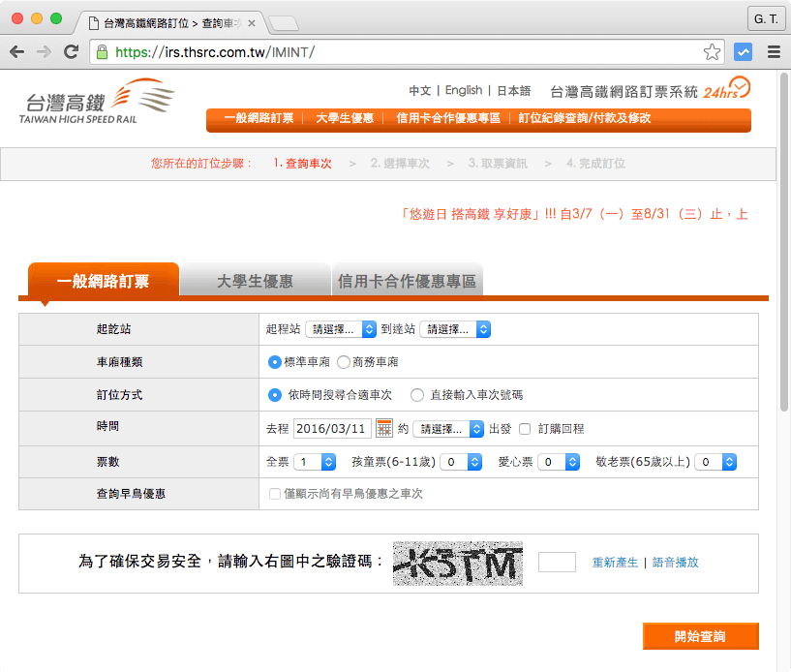Open the 起程站 station dropdown
791x672 pixels.
340,329
